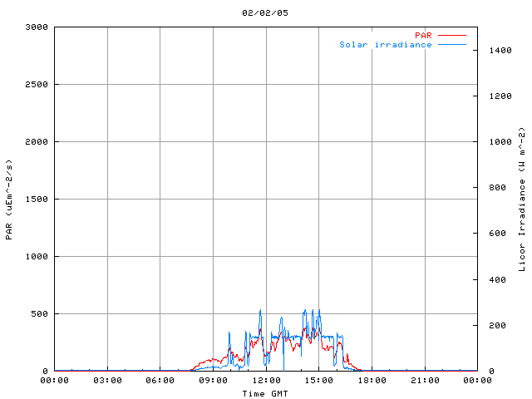Click the time label 06:00
Viewport: 532px width, 399px height.
(x=160, y=381)
